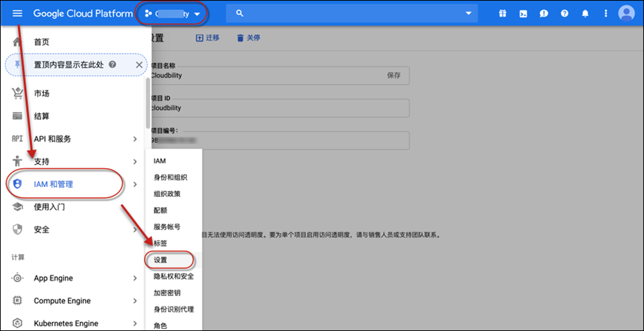This screenshot has height=331, width=644.
Task: Select 服务帐号 in the submenu
Action: pos(166,226)
